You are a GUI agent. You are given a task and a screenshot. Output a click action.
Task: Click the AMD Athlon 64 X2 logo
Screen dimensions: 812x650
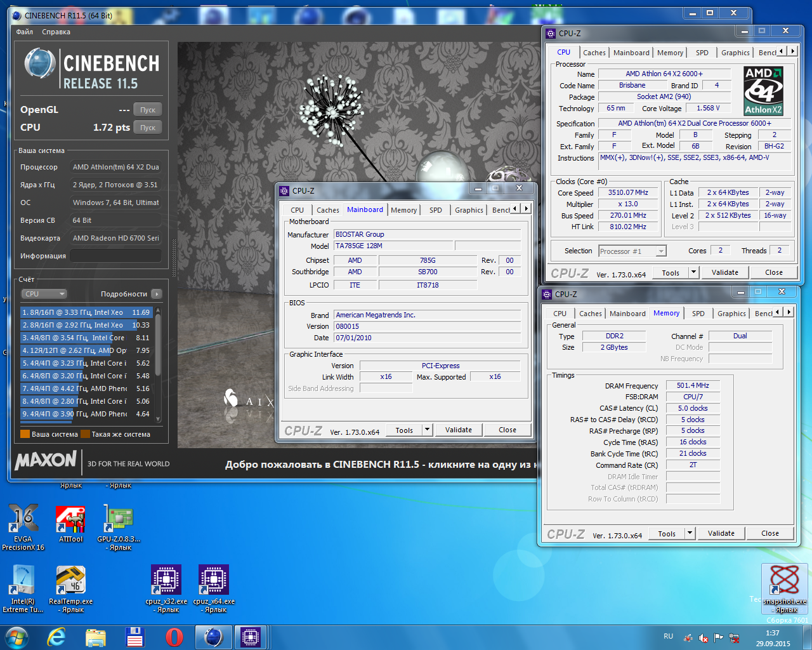(763, 91)
